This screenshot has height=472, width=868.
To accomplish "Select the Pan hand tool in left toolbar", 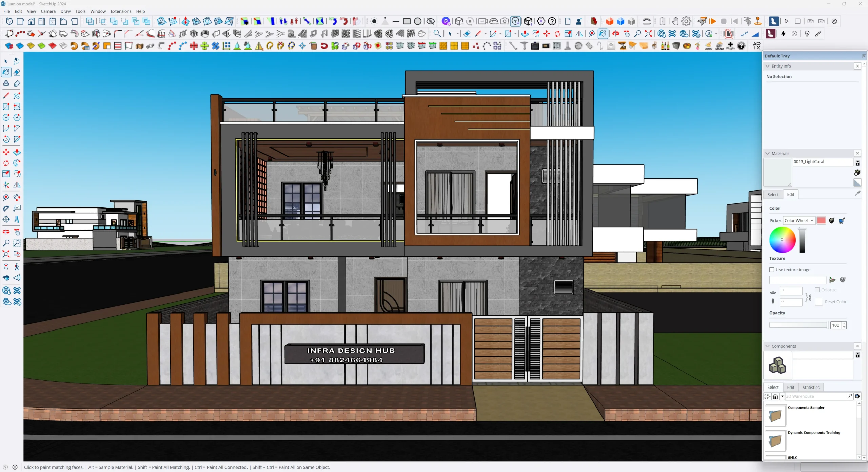I will [x=17, y=232].
